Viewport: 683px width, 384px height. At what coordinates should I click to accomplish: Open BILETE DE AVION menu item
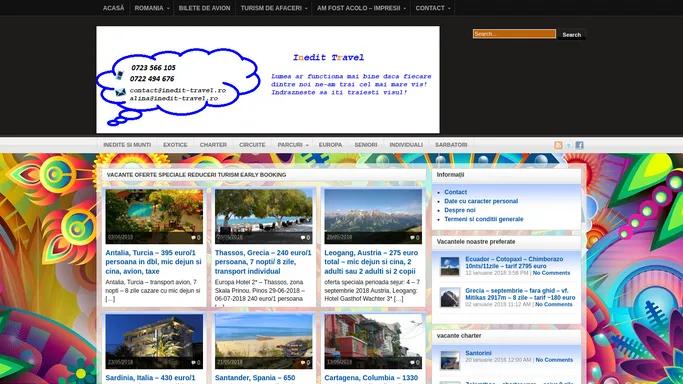point(204,8)
